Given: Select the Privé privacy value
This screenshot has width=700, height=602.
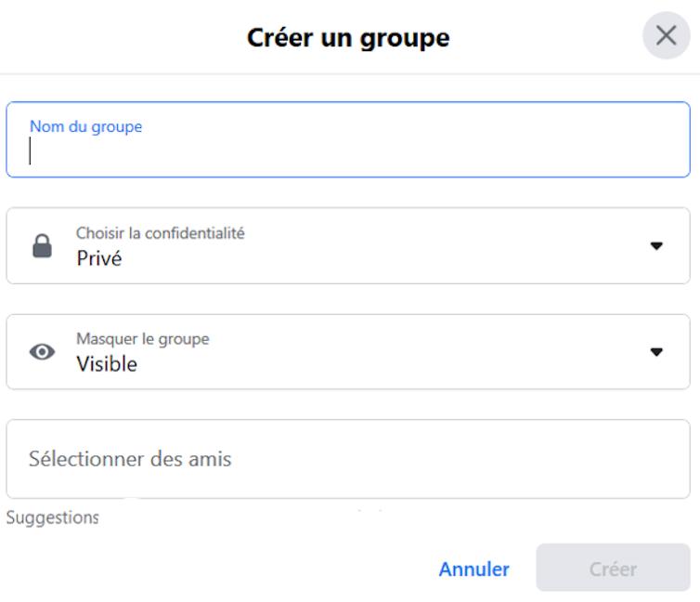Looking at the screenshot, I should (98, 258).
